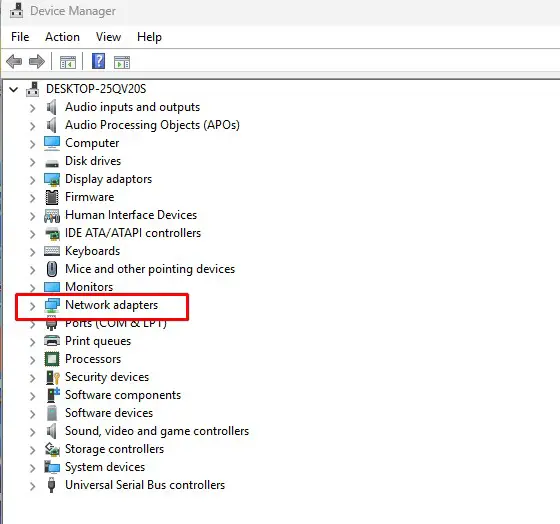The width and height of the screenshot is (560, 524).
Task: Click the show/hide console tree toolbar icon
Action: point(68,62)
